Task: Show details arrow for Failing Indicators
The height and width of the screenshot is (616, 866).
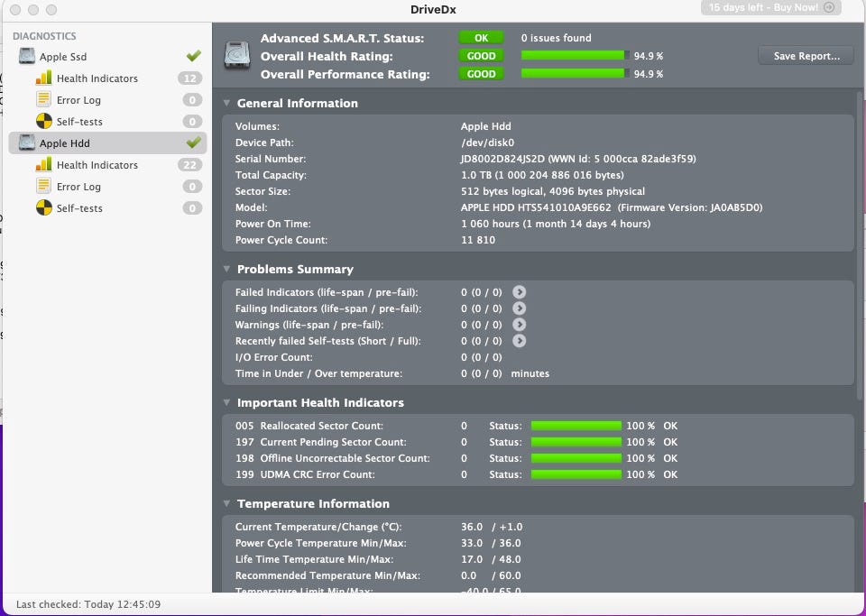Action: pos(519,308)
